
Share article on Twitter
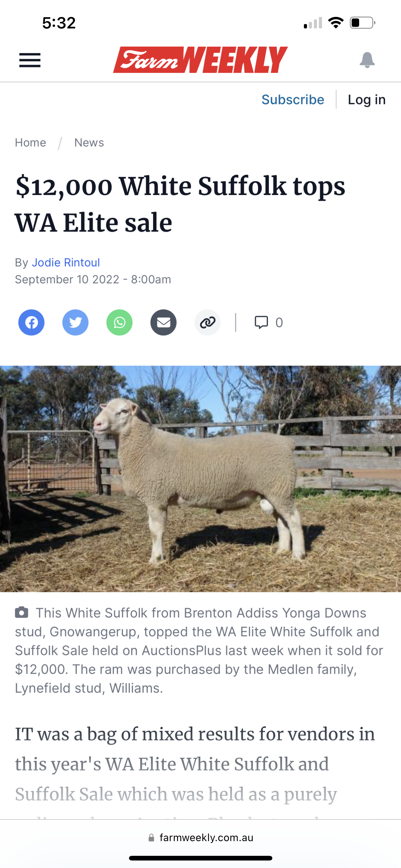point(75,322)
